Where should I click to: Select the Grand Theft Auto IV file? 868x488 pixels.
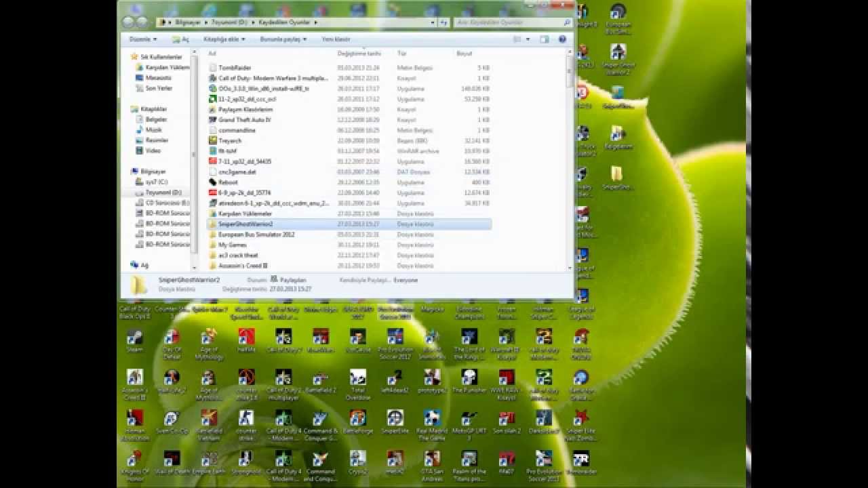[349, 120]
